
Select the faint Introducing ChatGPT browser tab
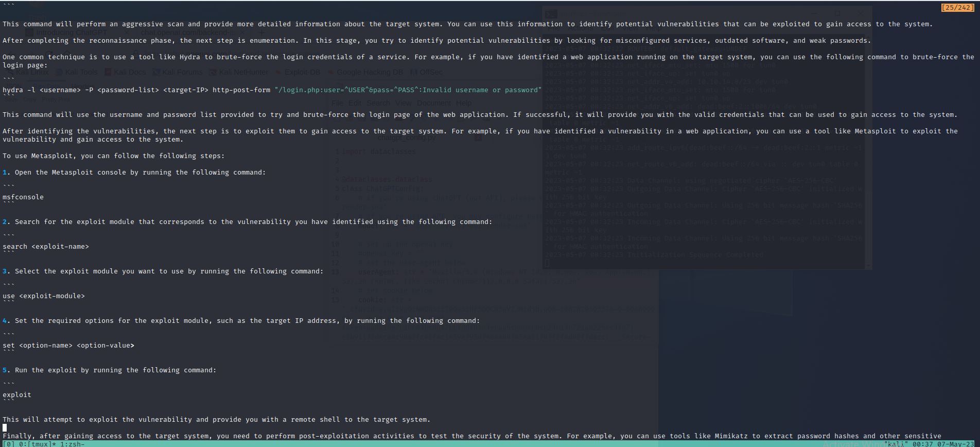coord(72,32)
